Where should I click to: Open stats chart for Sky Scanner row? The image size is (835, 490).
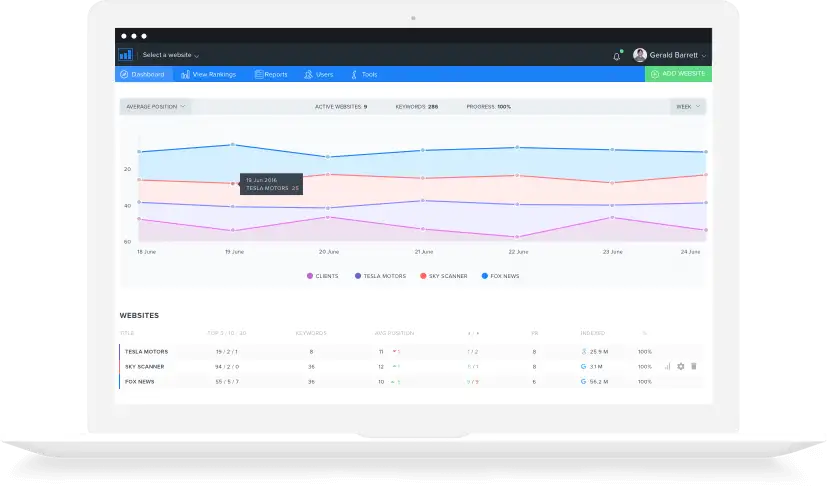667,366
